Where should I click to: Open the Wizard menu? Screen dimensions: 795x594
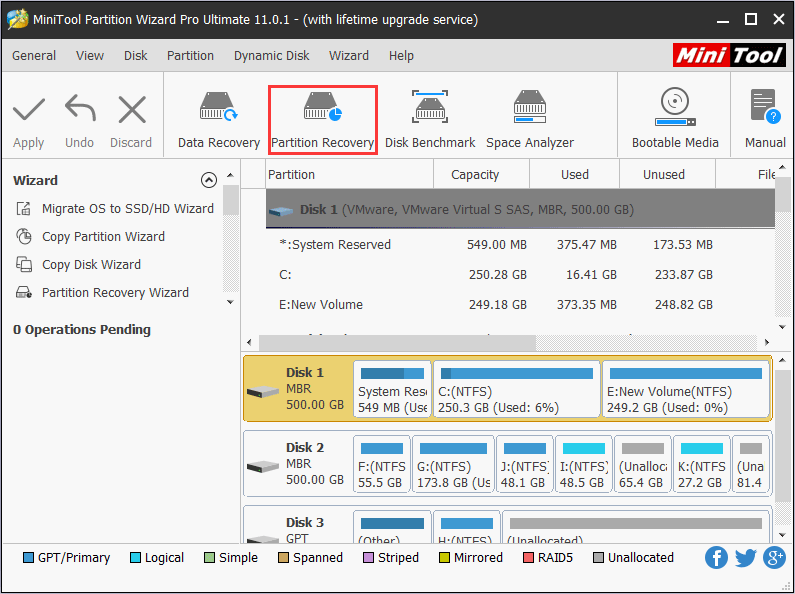[349, 55]
